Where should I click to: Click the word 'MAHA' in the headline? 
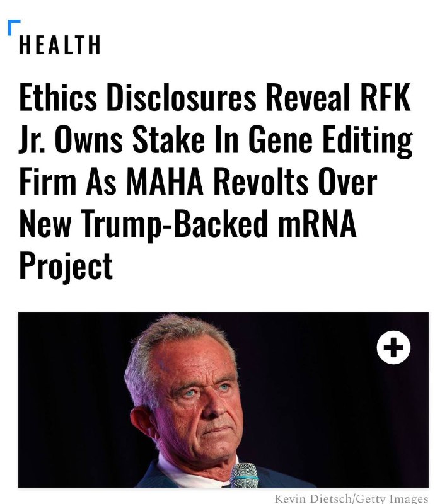165,182
